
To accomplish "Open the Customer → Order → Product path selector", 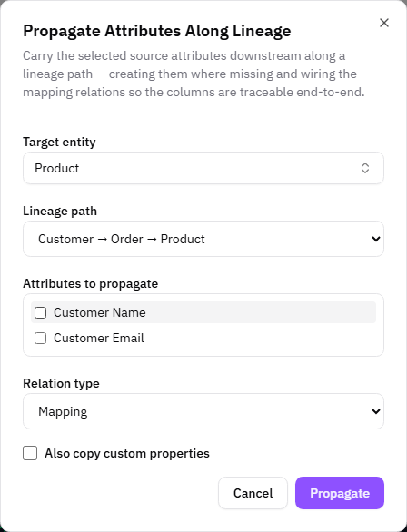I will coord(203,239).
